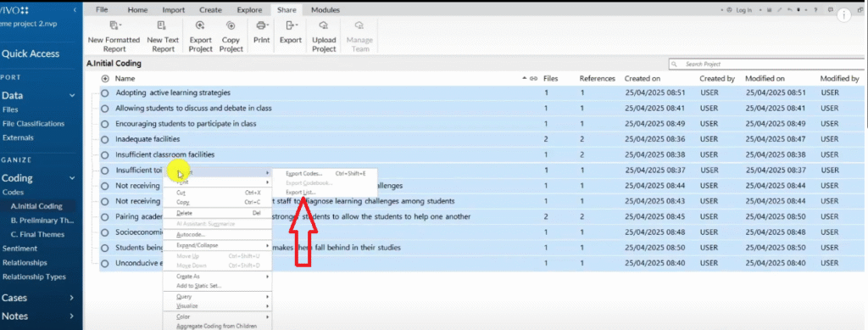The width and height of the screenshot is (868, 330).
Task: Switch to the Modules ribbon tab
Action: [x=325, y=10]
